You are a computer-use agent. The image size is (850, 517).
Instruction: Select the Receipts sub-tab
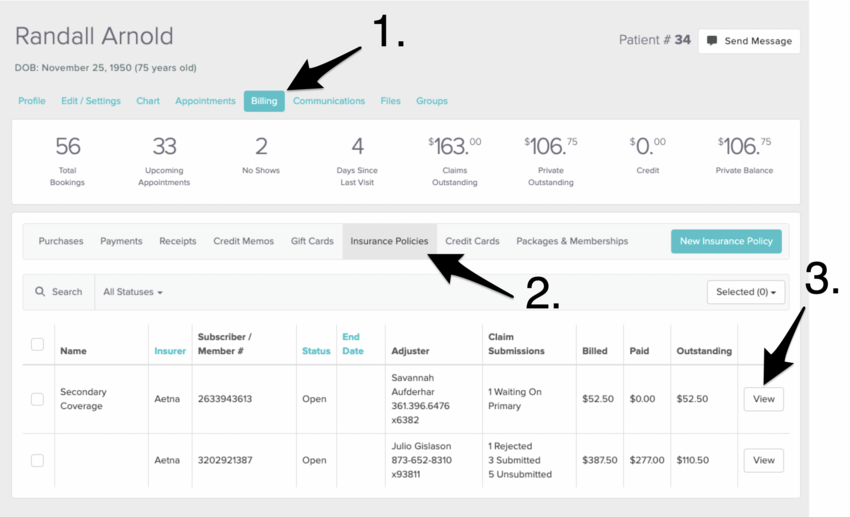[x=178, y=241]
